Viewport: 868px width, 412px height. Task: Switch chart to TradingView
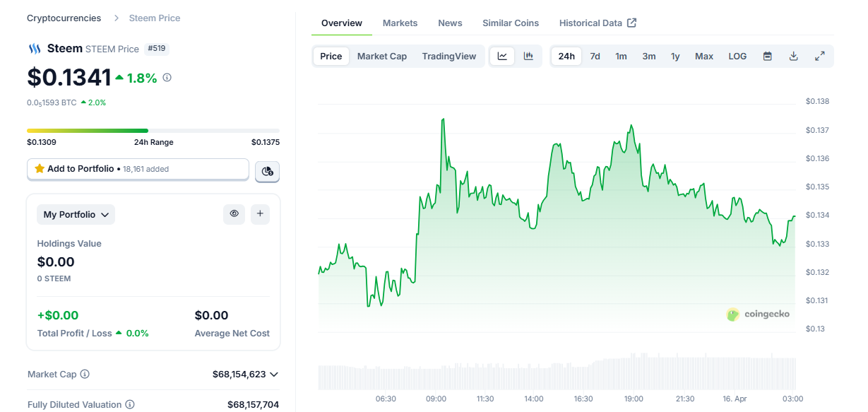point(449,57)
